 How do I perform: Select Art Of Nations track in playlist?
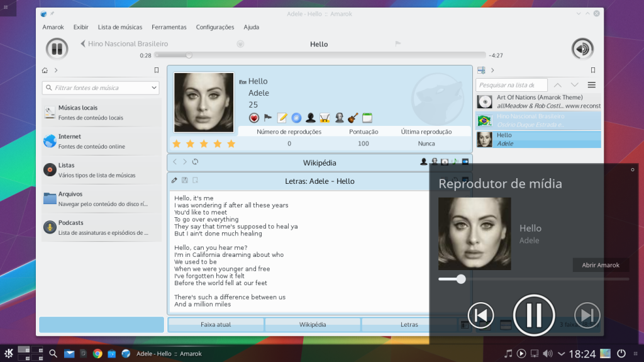[538, 101]
